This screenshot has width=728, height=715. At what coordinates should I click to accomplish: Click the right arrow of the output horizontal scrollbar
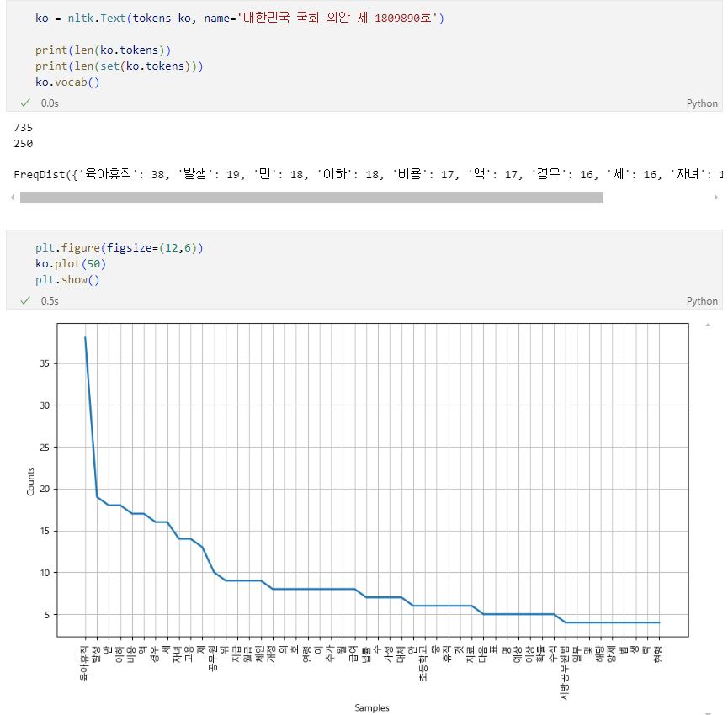point(716,197)
